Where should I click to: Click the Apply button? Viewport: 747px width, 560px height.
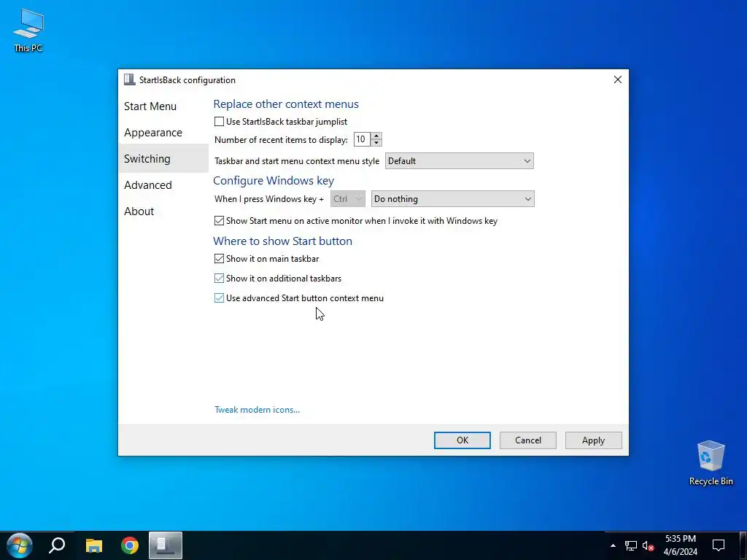pyautogui.click(x=593, y=440)
